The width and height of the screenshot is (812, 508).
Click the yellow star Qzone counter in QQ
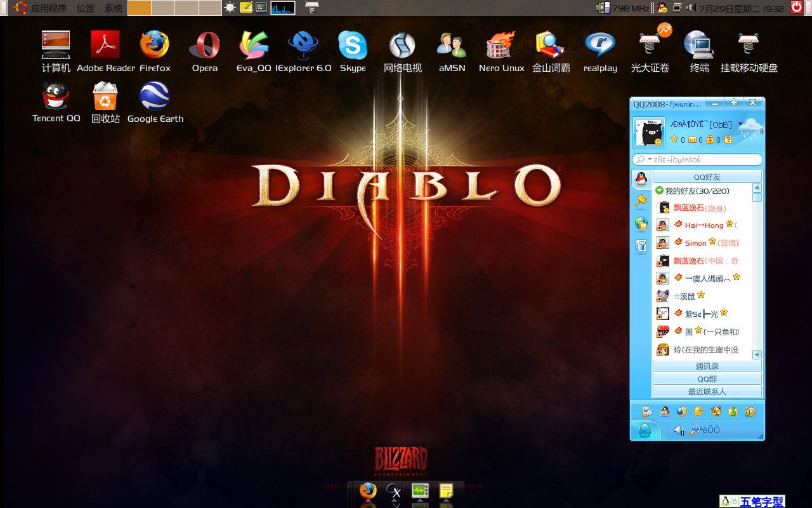[674, 140]
